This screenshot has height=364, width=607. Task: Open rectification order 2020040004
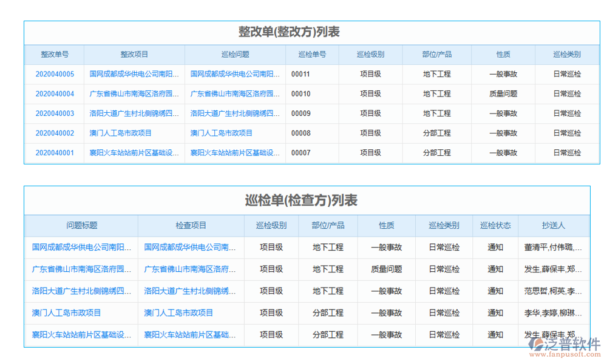pos(55,94)
